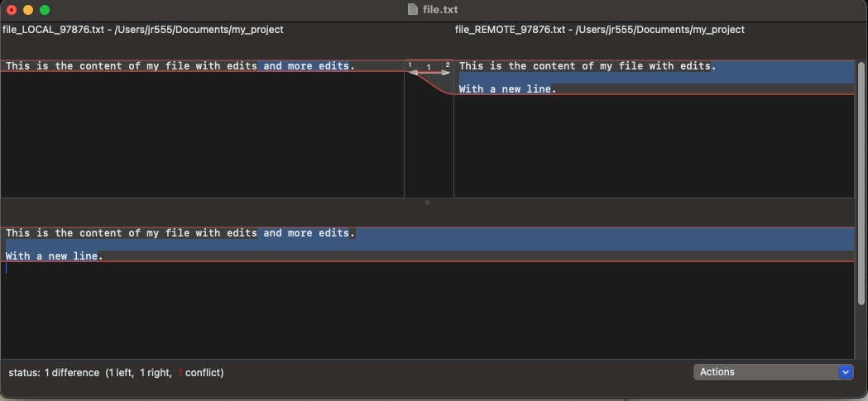Click the right pane first line of text
Image resolution: width=868 pixels, height=401 pixels.
click(587, 66)
